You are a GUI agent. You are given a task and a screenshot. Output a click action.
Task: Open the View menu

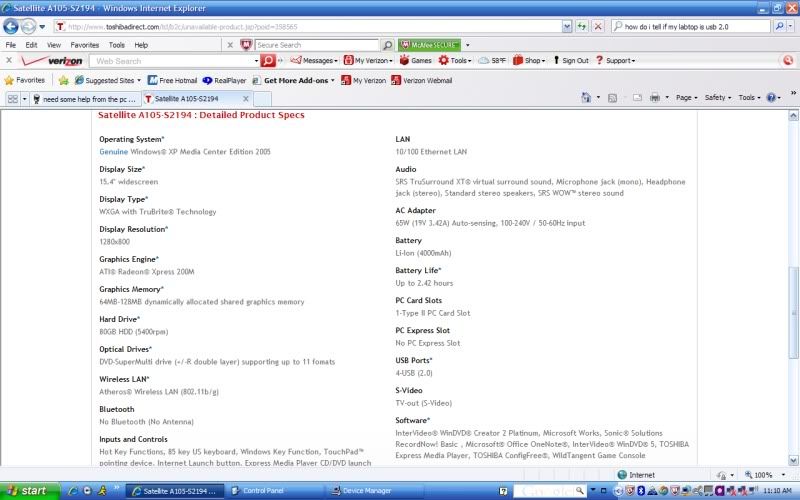pos(56,45)
